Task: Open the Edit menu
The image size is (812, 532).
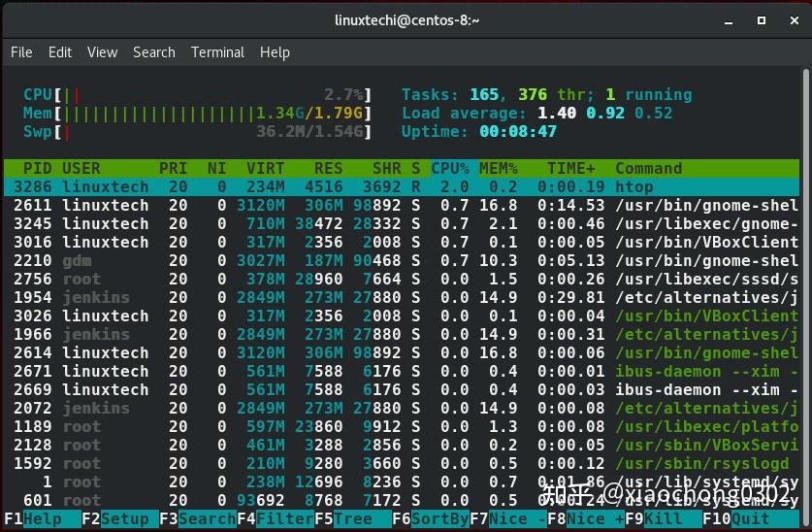Action: click(60, 52)
